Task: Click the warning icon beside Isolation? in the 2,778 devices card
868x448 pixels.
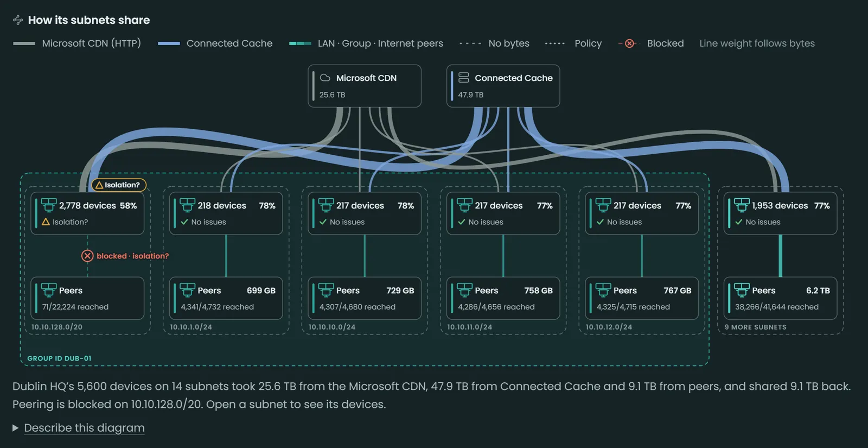Action: click(x=46, y=222)
